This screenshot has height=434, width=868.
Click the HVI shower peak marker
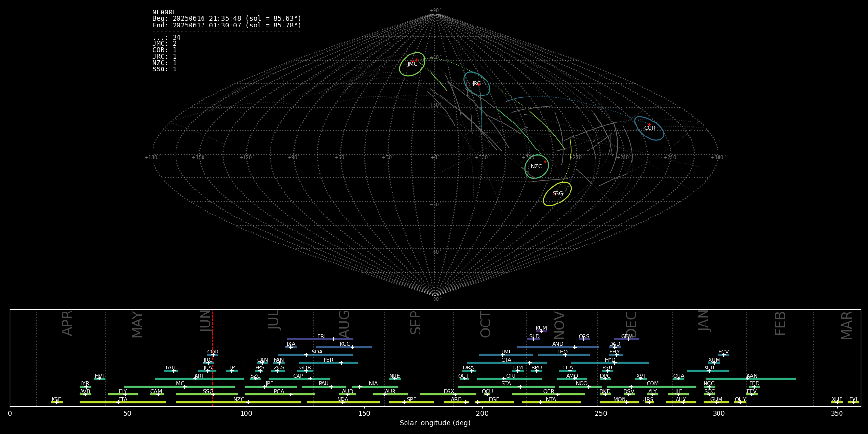[99, 379]
